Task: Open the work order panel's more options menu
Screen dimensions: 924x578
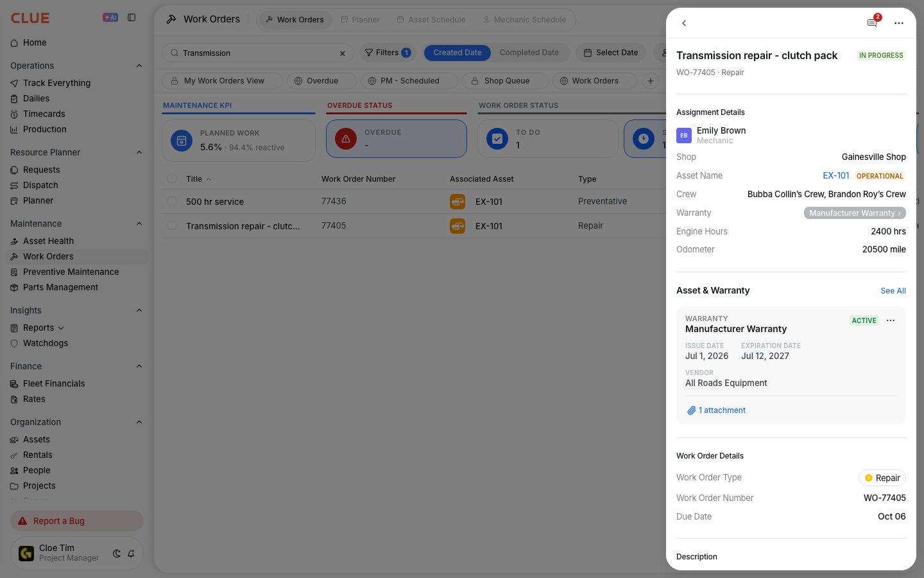Action: pos(899,23)
